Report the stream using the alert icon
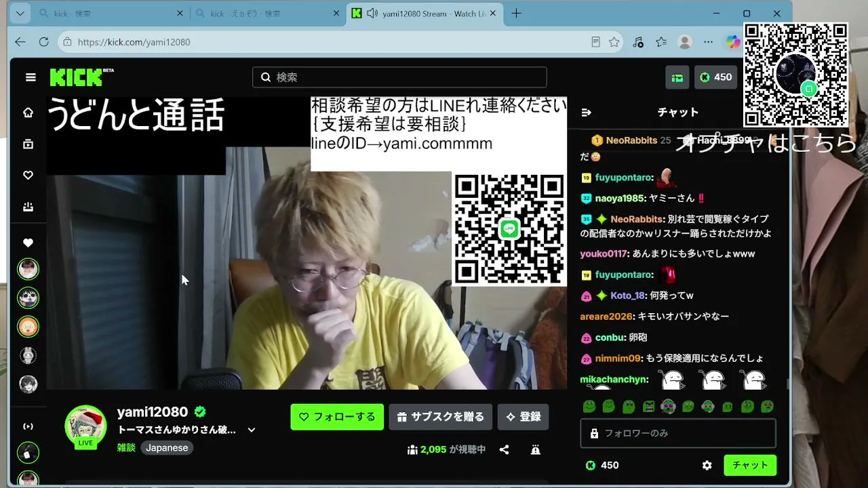The image size is (868, 488). tap(536, 449)
